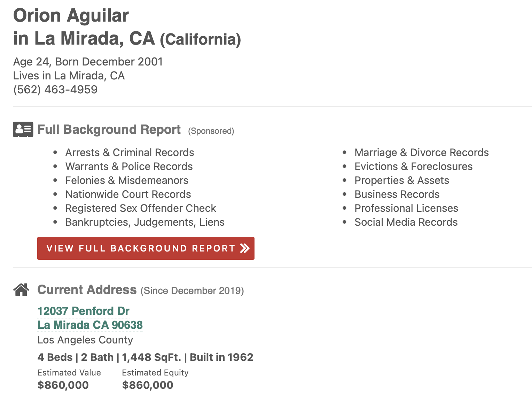Select Arrests & Criminal Records item
Viewport: 532px width, 395px height.
coord(130,153)
